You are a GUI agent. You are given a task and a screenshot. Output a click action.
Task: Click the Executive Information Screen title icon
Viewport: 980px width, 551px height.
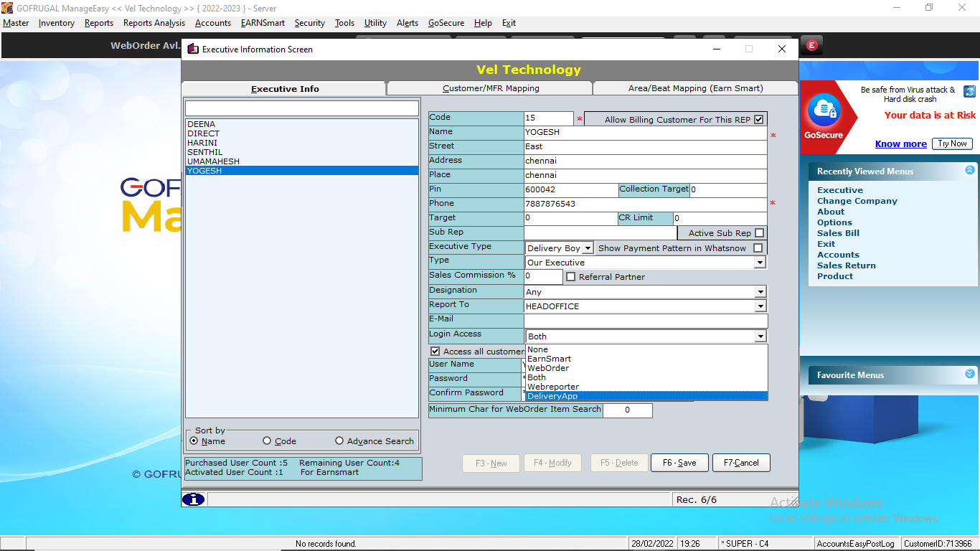pos(192,50)
